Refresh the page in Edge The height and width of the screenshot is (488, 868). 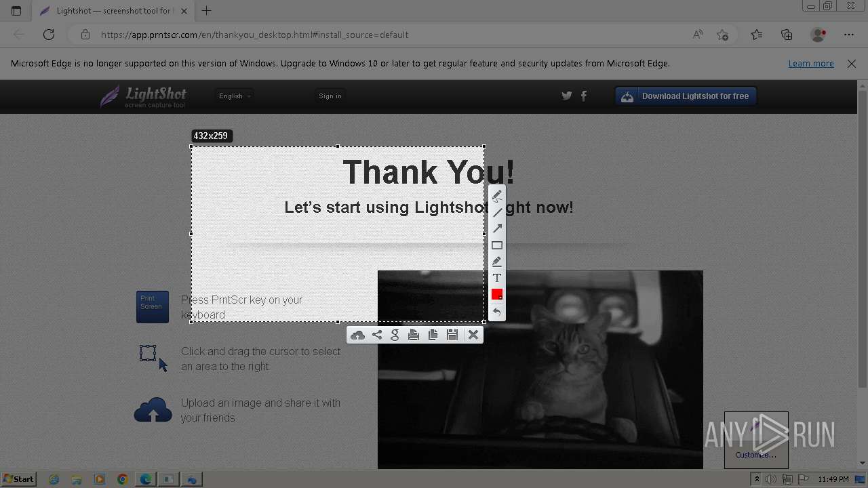pyautogui.click(x=49, y=35)
